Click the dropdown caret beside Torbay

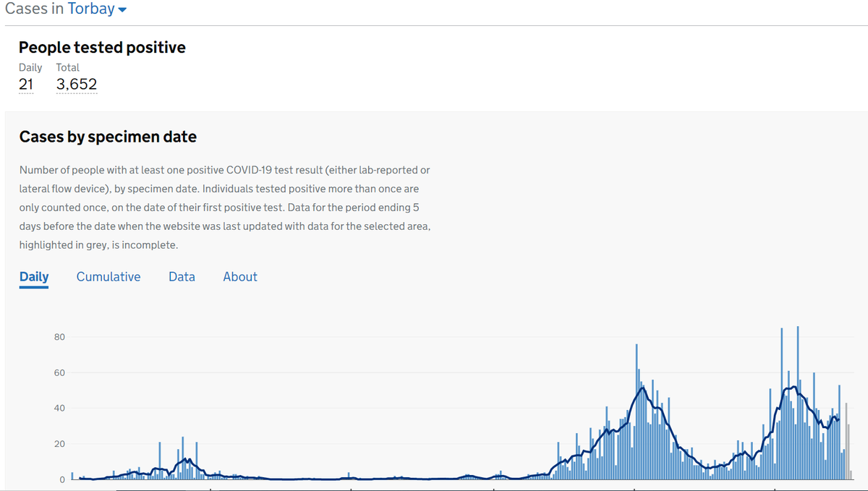point(122,10)
